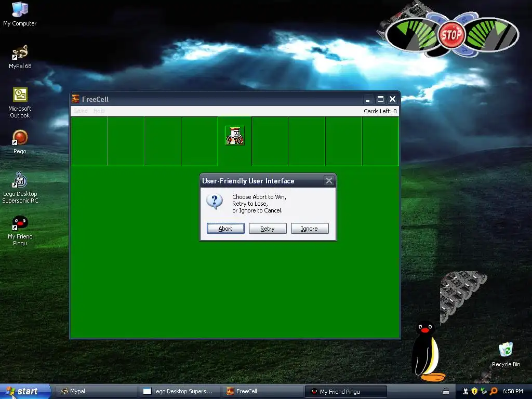Maximize the FreeCell window
The height and width of the screenshot is (399, 532).
tap(380, 99)
